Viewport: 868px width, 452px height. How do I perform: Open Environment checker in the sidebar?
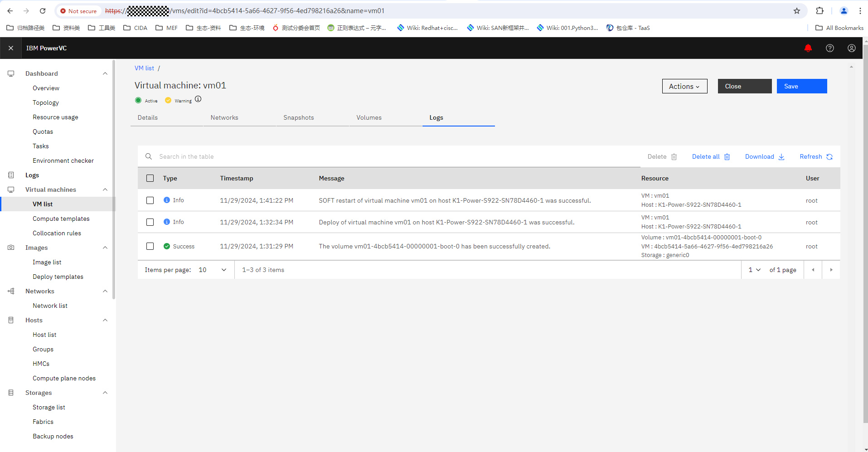pyautogui.click(x=63, y=160)
